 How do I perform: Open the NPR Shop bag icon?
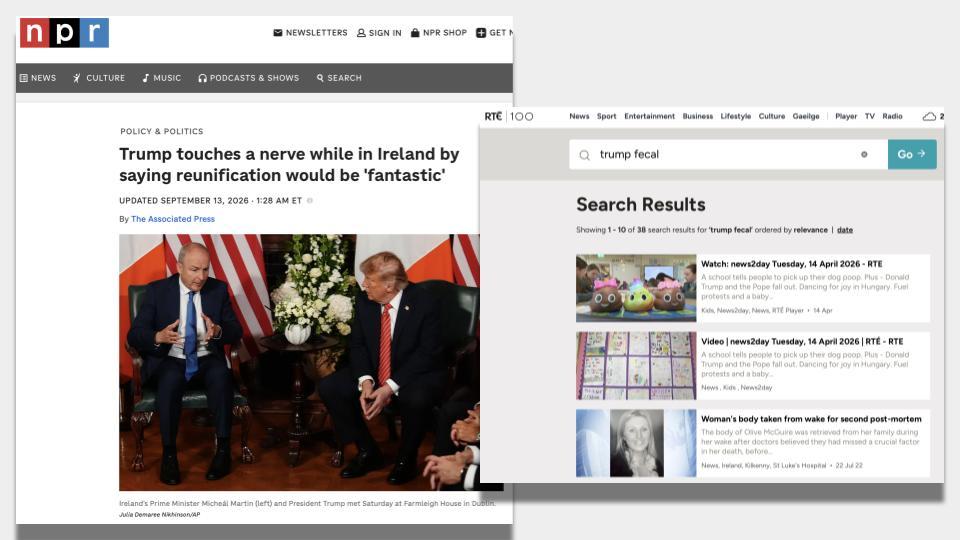[x=415, y=32]
